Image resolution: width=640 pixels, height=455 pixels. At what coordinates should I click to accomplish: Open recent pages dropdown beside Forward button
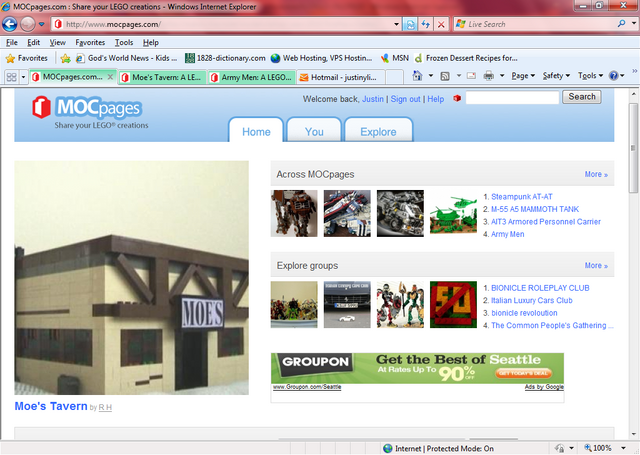coord(42,24)
